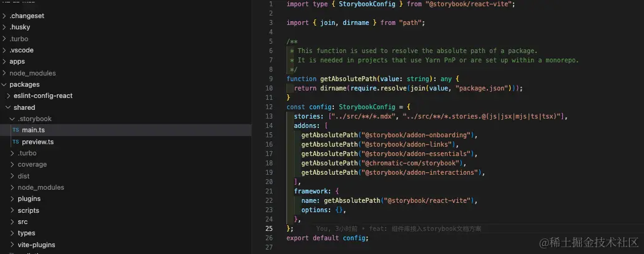This screenshot has width=644, height=254.
Task: Click "@storybook/addon-onboarding" on line 15
Action: (x=415, y=135)
